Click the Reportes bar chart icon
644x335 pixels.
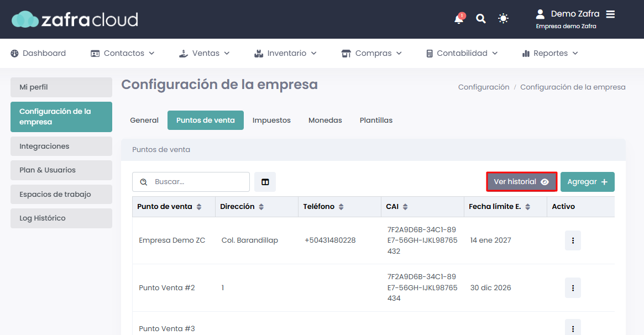(526, 54)
